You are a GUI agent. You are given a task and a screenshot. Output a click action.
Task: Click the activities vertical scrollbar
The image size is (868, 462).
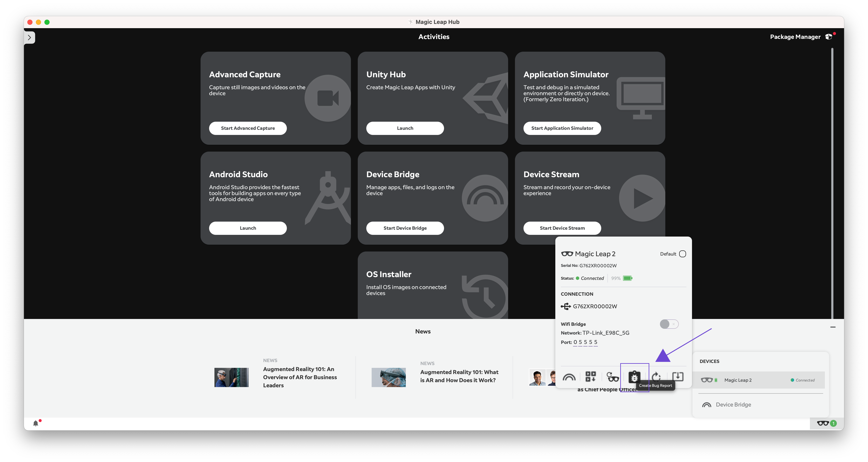point(832,183)
